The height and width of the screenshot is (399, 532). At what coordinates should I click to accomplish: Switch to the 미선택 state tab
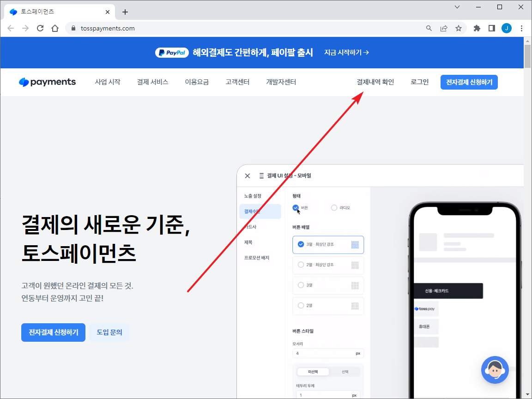(313, 372)
